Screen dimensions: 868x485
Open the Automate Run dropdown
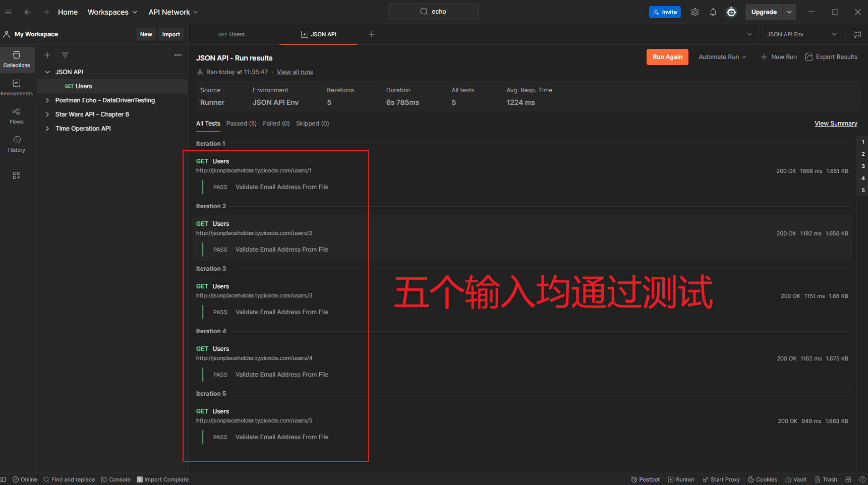click(722, 57)
